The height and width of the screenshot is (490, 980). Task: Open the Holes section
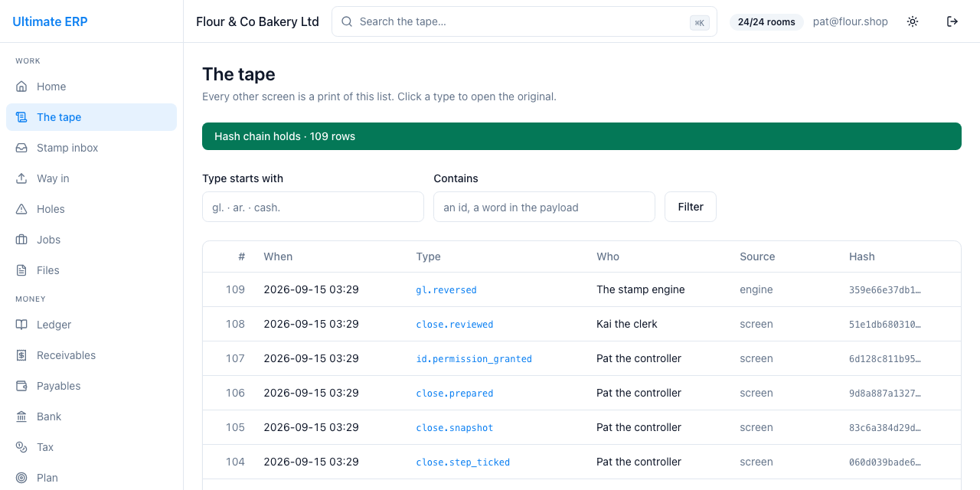click(x=91, y=209)
